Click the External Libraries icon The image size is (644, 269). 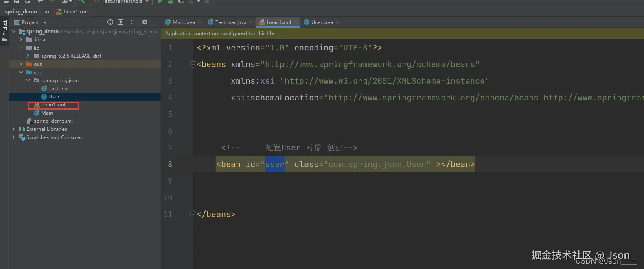pyautogui.click(x=22, y=129)
